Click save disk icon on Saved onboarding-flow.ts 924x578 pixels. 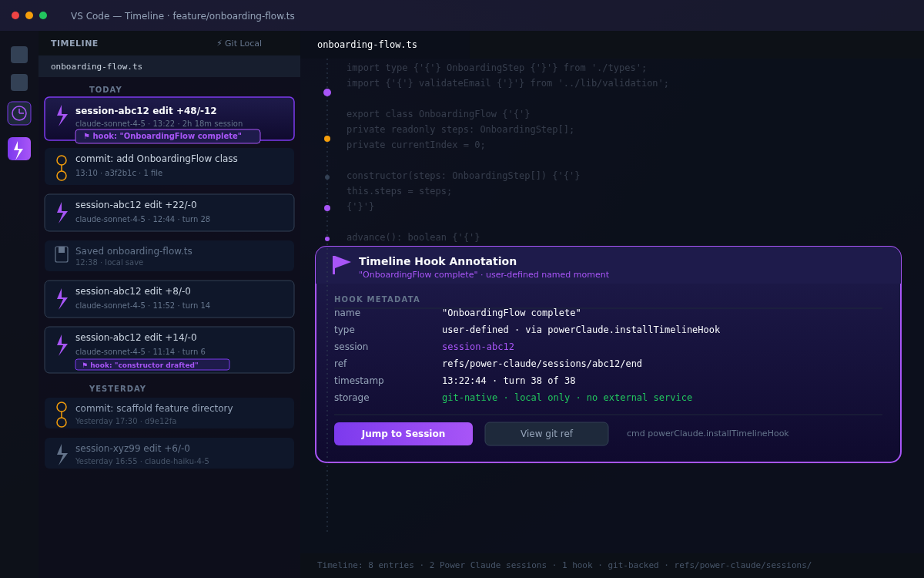[x=62, y=254]
